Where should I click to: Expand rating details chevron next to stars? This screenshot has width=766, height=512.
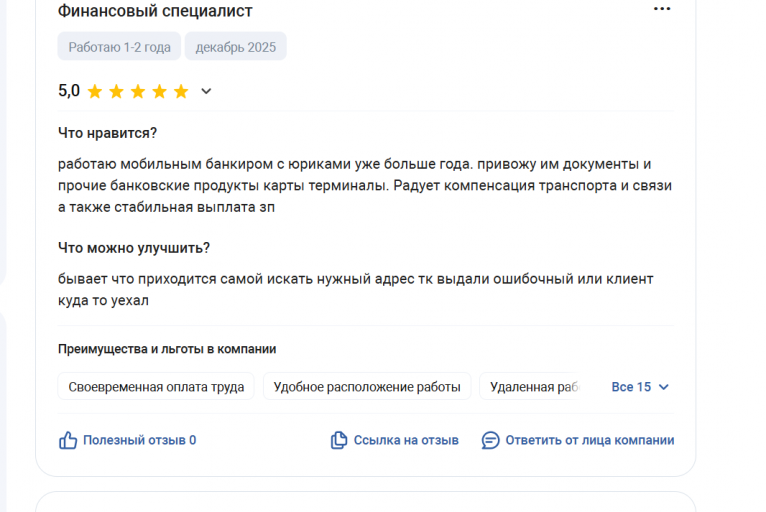coord(206,91)
